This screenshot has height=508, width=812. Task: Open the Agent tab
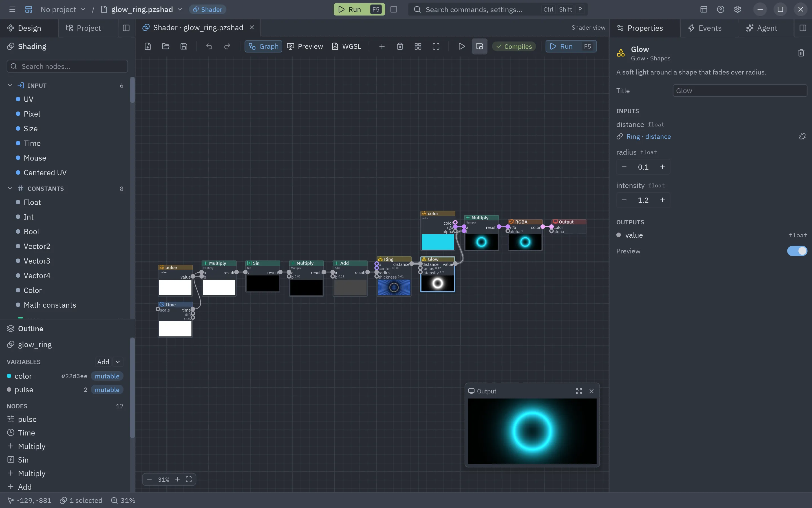[x=762, y=28]
